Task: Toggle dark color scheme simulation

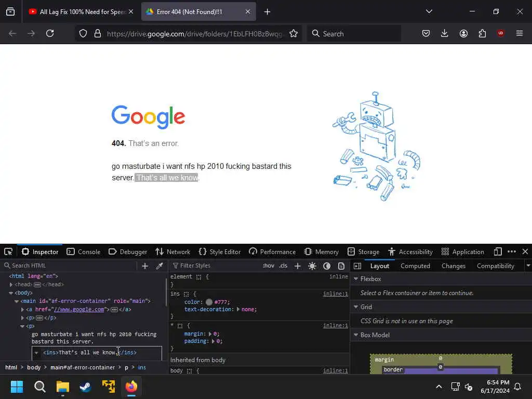Action: [x=327, y=266]
